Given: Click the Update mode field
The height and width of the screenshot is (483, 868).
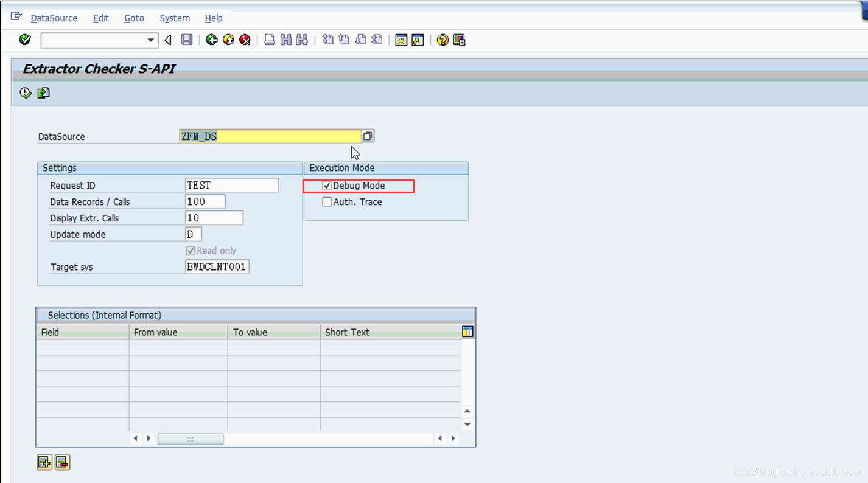Looking at the screenshot, I should pos(194,234).
